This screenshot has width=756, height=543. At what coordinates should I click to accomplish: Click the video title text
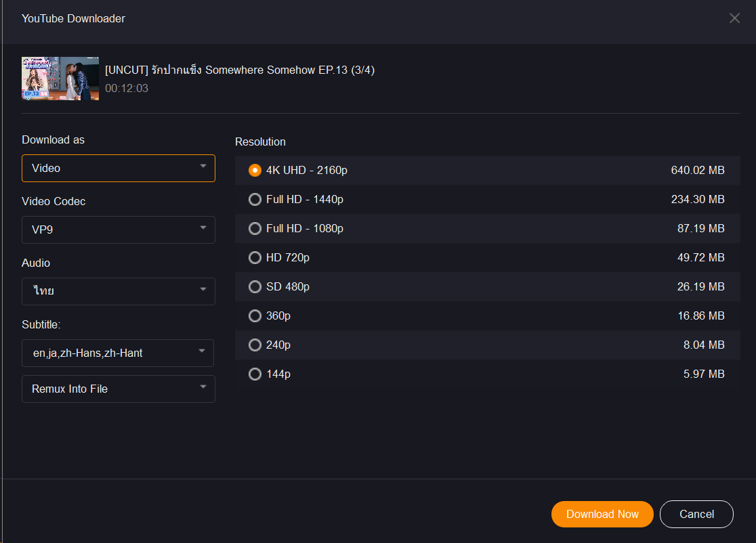[240, 70]
